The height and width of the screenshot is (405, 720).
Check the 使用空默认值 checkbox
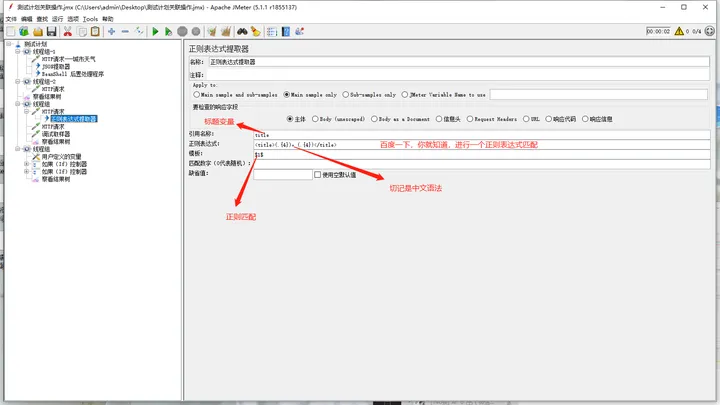[317, 175]
